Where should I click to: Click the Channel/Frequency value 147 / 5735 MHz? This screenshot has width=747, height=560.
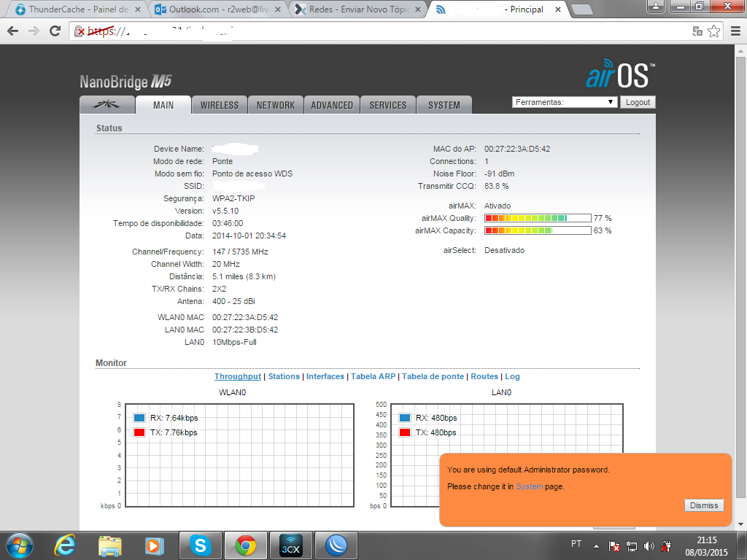click(x=240, y=252)
